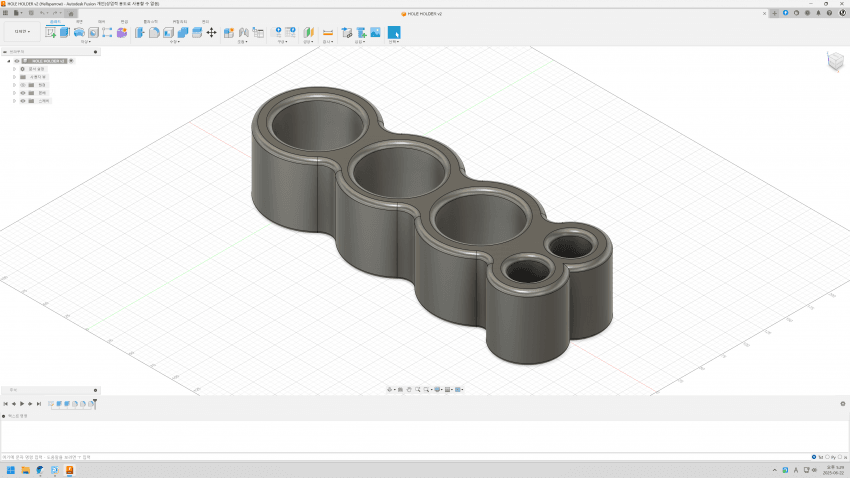
Task: Click the activate radio button beside HOLE HOLDER v2
Action: click(71, 61)
